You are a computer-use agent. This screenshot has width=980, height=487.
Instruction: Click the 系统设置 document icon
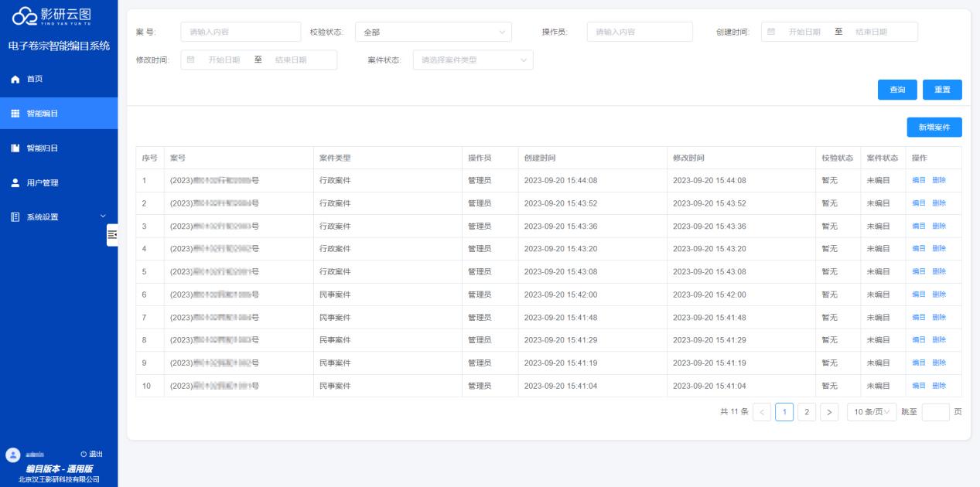[x=15, y=217]
